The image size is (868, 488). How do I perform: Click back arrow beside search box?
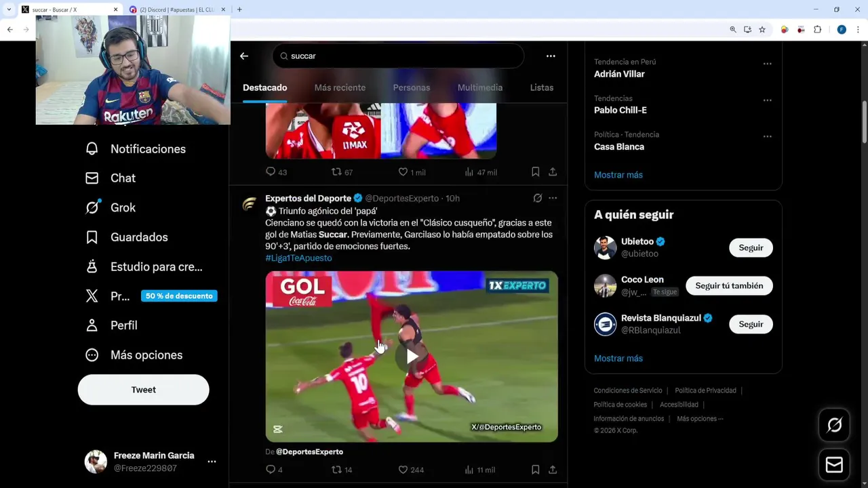[x=244, y=56]
